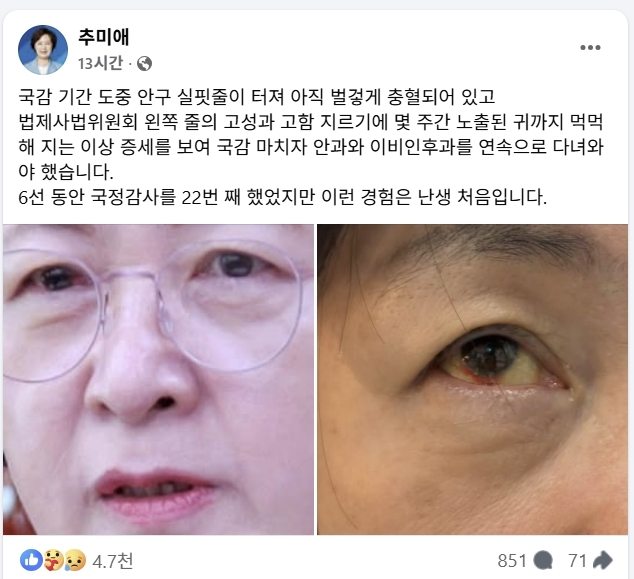Screen dimensions: 634x579
Task: Click the blue thumbs-up Like reaction icon
Action: 31,560
